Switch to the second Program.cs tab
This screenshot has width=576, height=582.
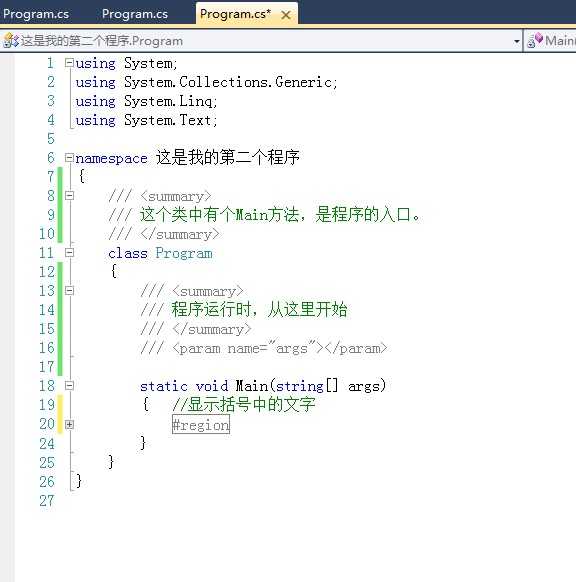(x=135, y=14)
